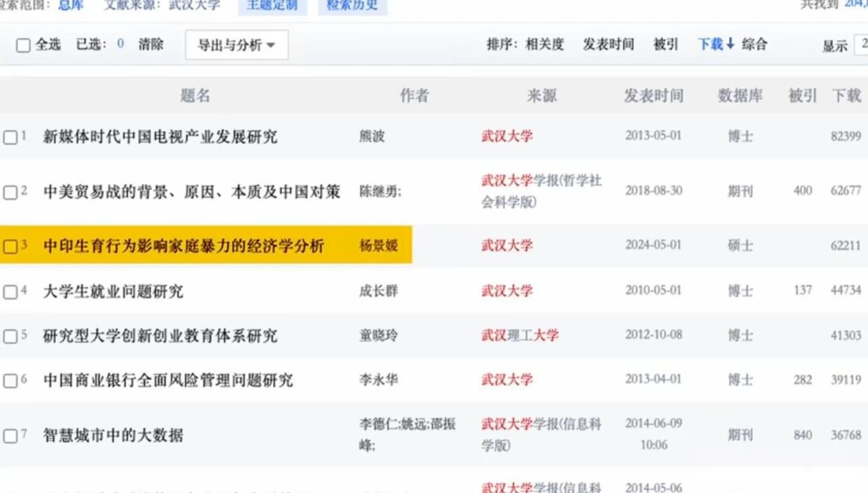Tick checkbox for row 6 中国商业银行

[x=10, y=381]
